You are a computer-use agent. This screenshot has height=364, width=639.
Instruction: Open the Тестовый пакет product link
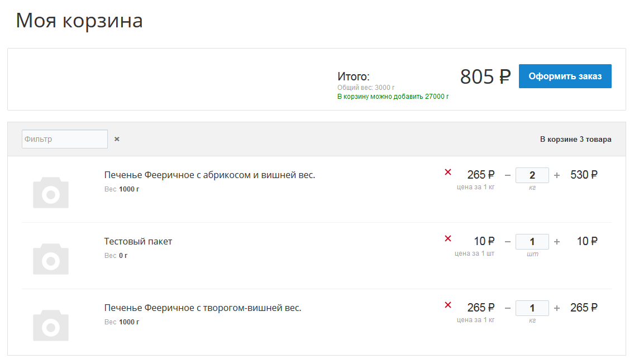(138, 241)
